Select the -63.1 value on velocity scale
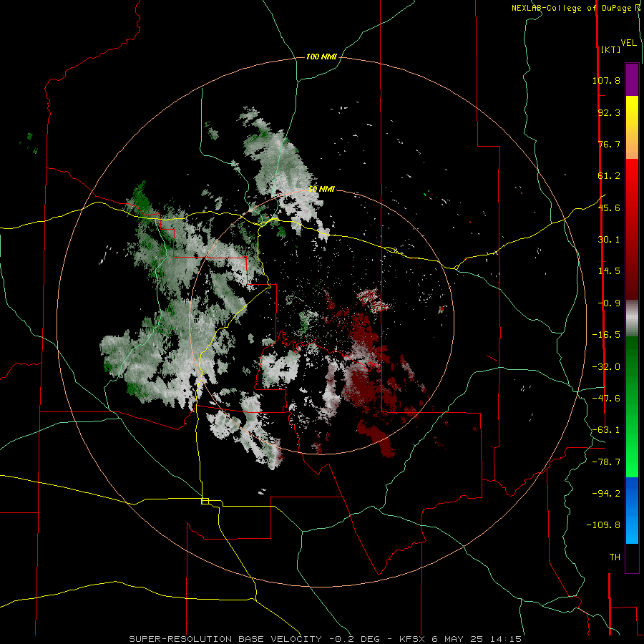 click(606, 430)
